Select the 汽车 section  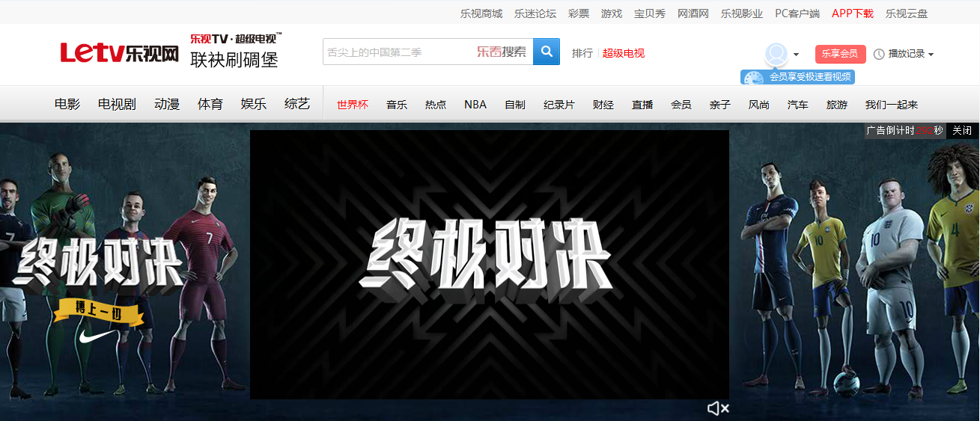point(798,105)
